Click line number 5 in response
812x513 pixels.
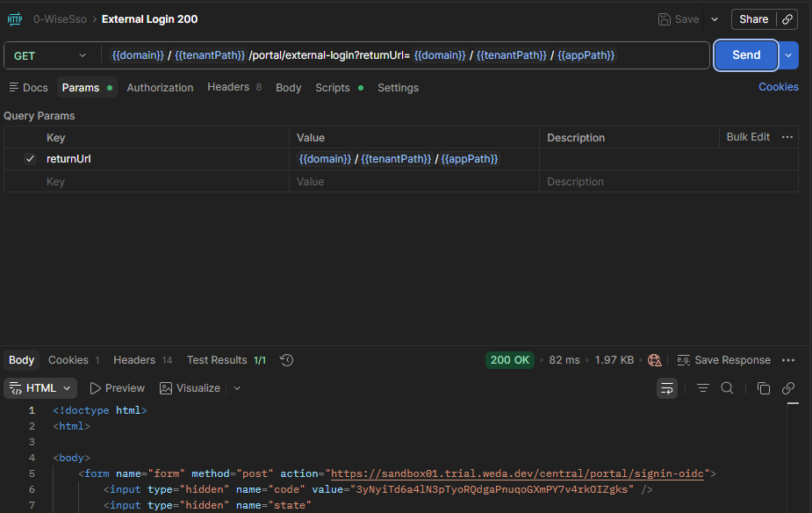[x=32, y=473]
